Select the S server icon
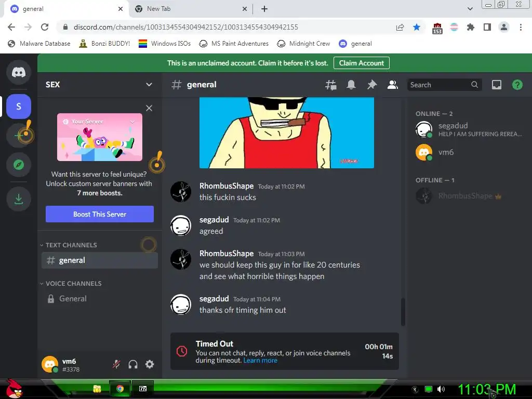The image size is (532, 399). 19,107
